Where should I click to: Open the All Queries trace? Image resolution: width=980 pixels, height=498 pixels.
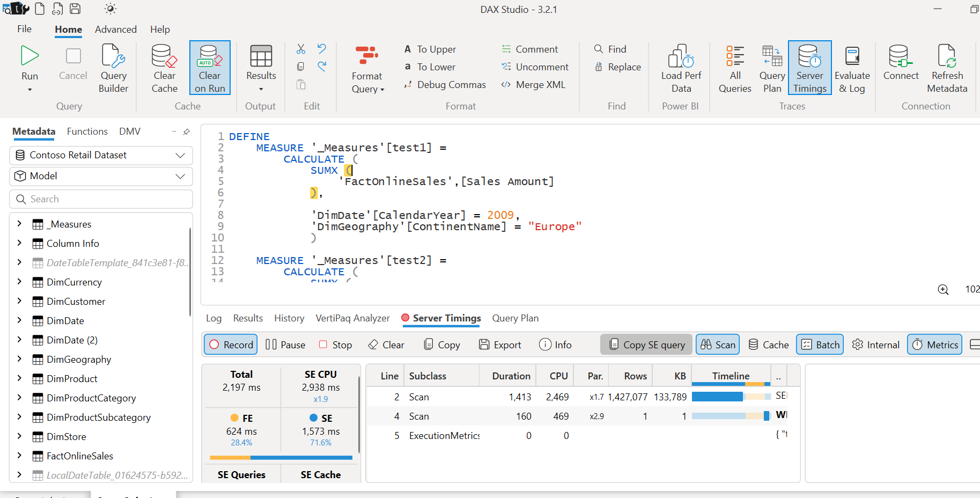(x=734, y=67)
